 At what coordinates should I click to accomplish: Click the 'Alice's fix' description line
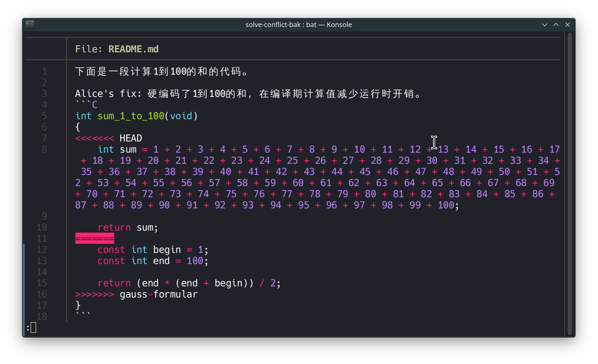248,94
